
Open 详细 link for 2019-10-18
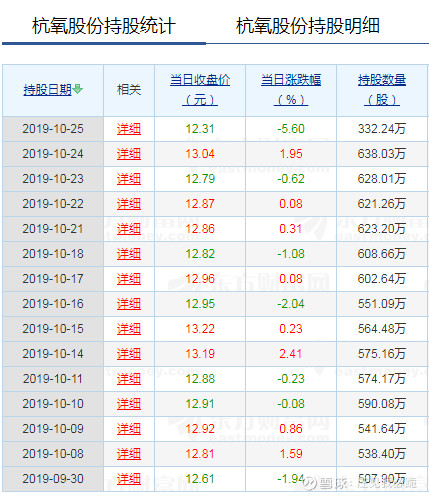(x=129, y=254)
